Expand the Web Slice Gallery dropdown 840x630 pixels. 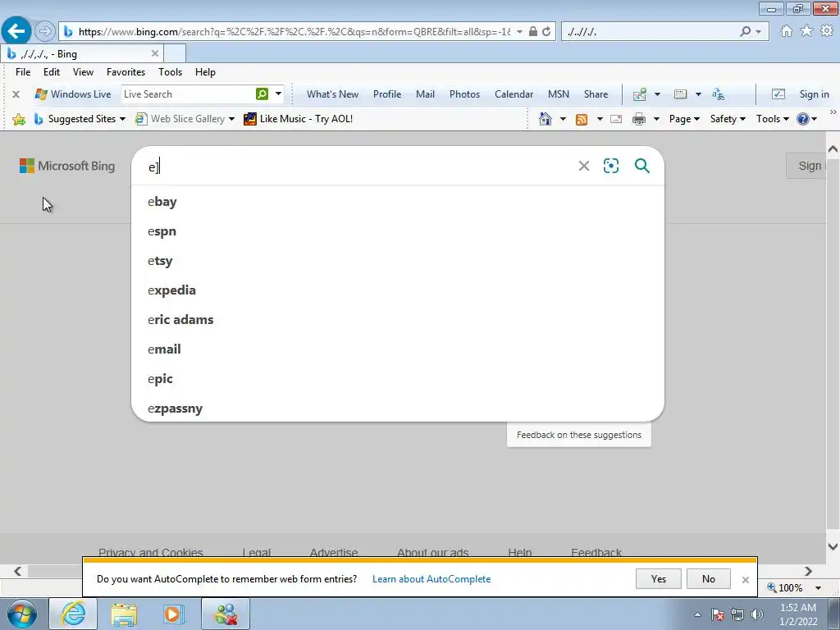(x=231, y=119)
